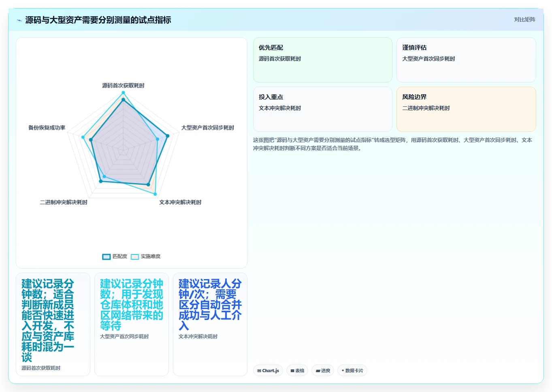Click 二进制冲突解决耗时 text in 风险边界 card
Viewport: 552px width, 392px height.
tap(426, 108)
